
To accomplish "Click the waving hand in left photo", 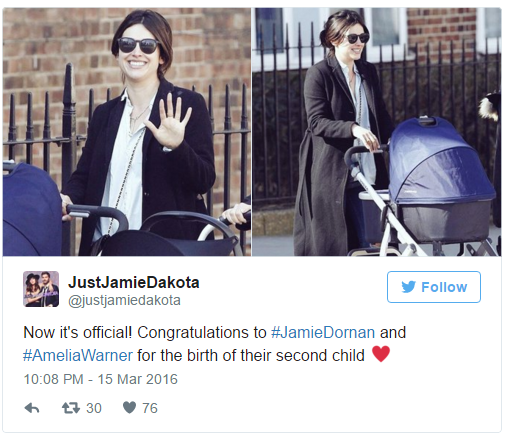I will pos(169,122).
